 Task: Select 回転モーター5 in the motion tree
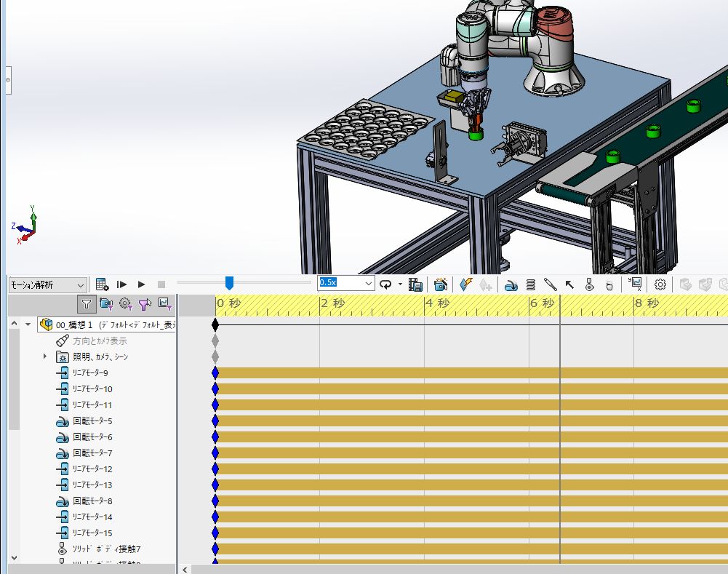(x=92, y=421)
